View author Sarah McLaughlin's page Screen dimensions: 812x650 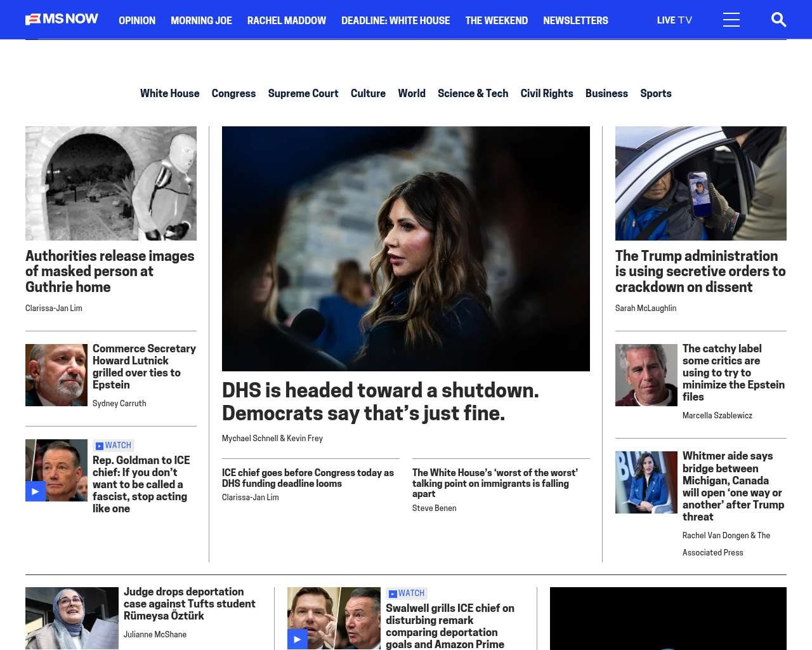tap(646, 308)
